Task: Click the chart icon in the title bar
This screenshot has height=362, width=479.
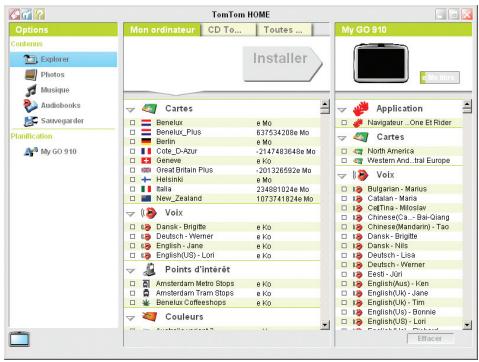Action: (27, 14)
